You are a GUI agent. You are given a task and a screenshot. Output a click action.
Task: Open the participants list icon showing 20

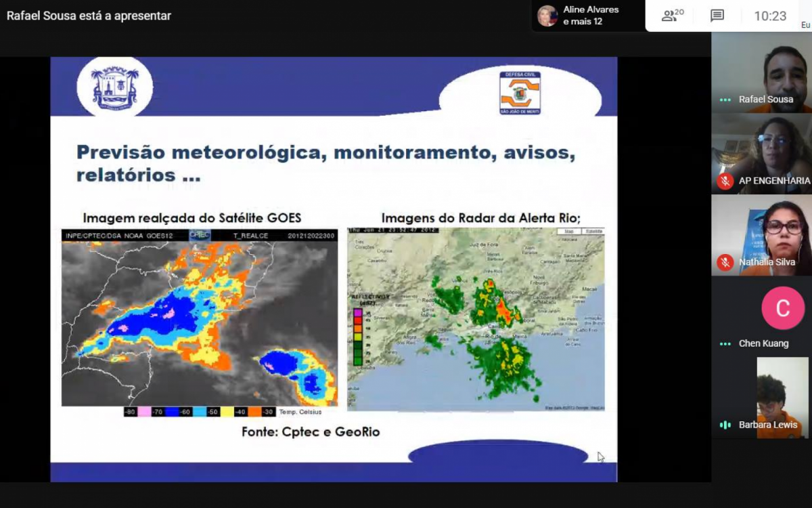pyautogui.click(x=672, y=16)
